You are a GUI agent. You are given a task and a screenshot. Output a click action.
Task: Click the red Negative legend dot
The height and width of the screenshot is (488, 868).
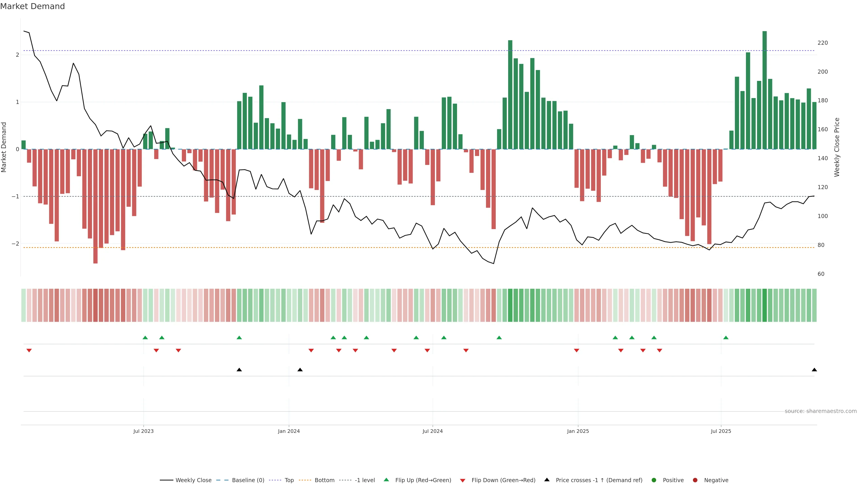[695, 480]
